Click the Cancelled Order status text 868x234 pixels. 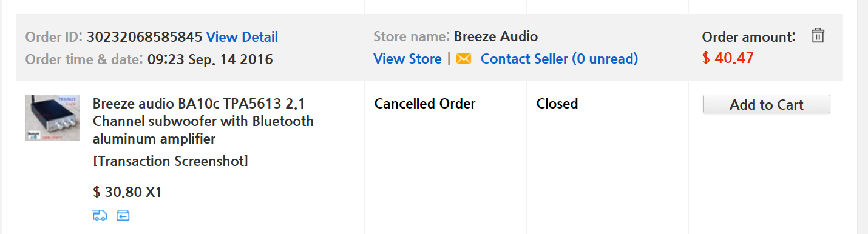(x=425, y=104)
